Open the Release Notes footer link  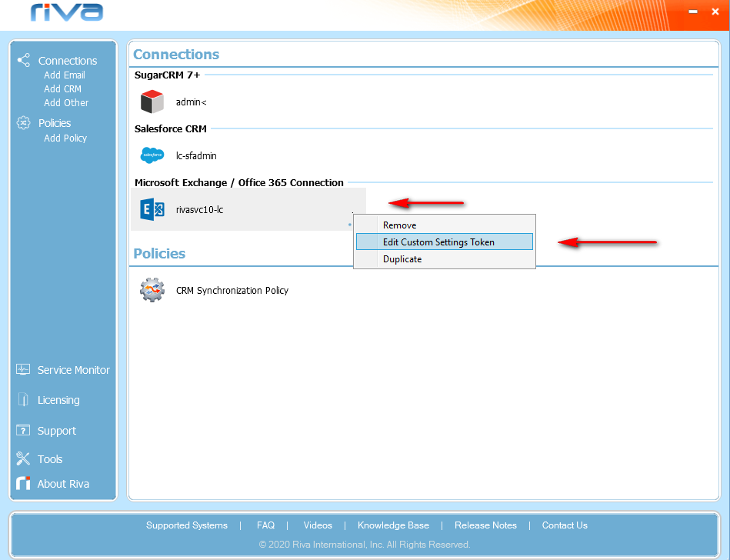485,525
